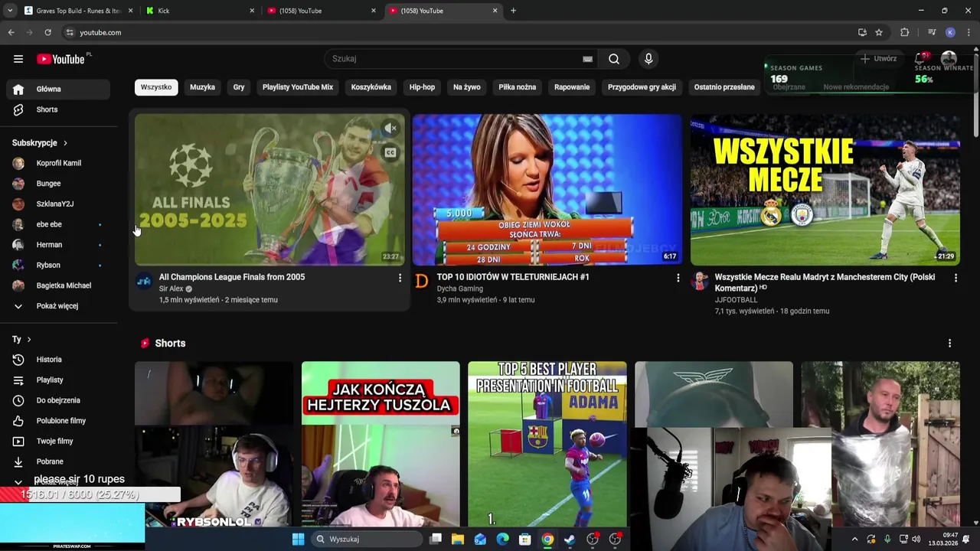Select the Na żywo filter chip
Screen dimensions: 980x551
tap(467, 87)
